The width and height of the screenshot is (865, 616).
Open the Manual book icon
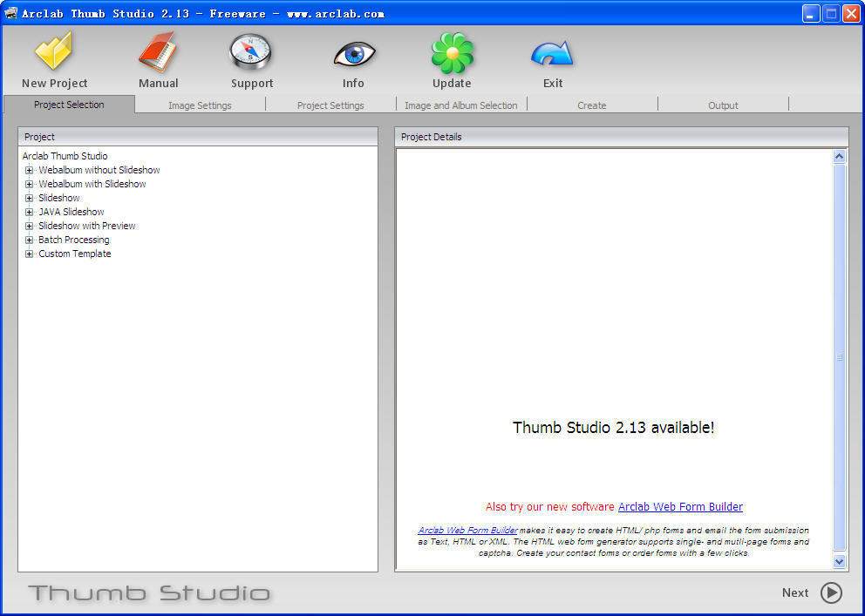158,53
